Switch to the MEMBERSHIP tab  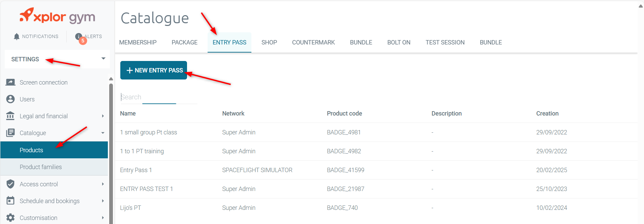pos(138,42)
